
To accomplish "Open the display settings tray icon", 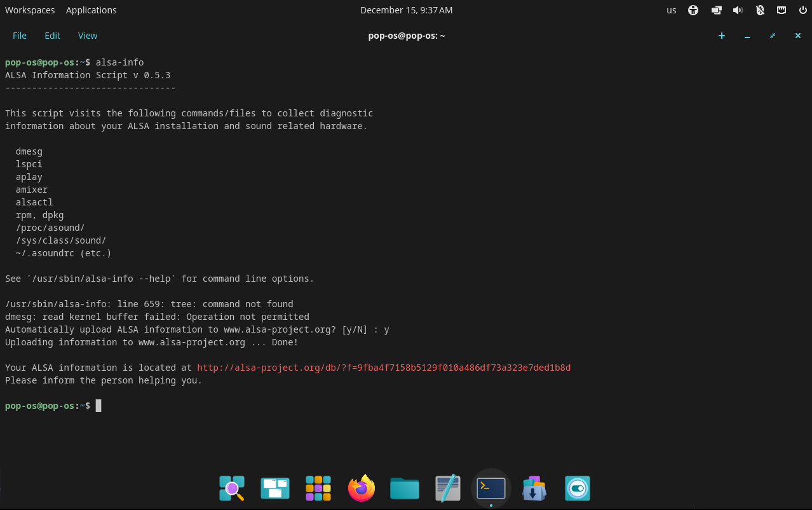I will pyautogui.click(x=716, y=10).
